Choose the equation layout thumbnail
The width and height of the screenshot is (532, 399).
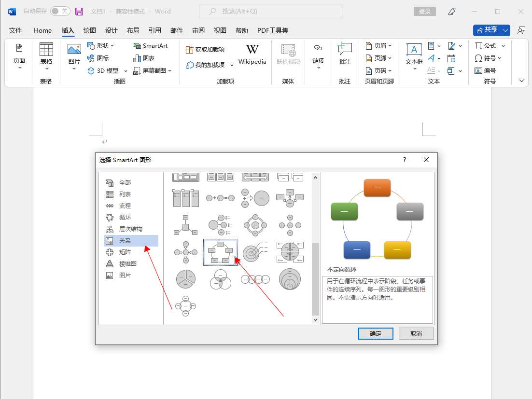[221, 198]
